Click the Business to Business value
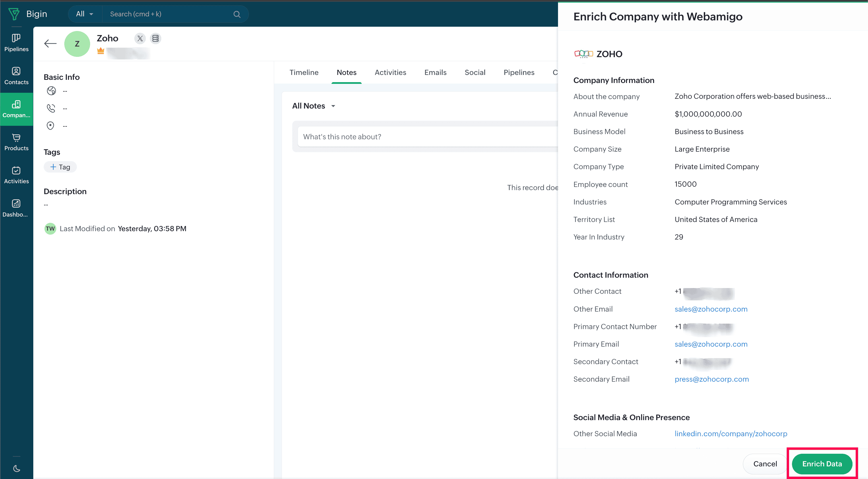The height and width of the screenshot is (479, 868). point(709,132)
